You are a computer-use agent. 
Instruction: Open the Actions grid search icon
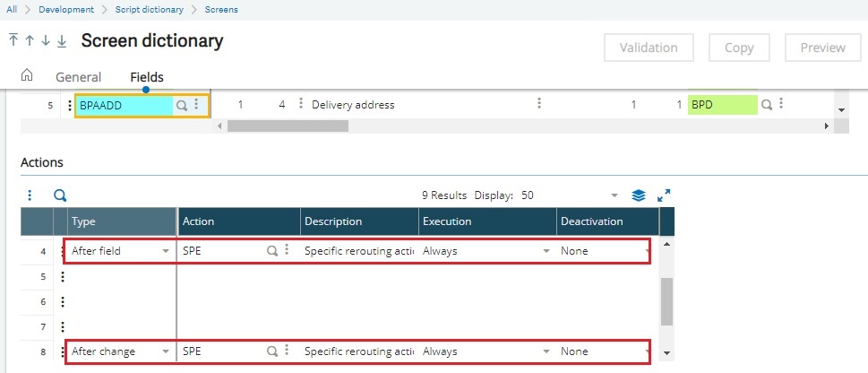point(60,195)
